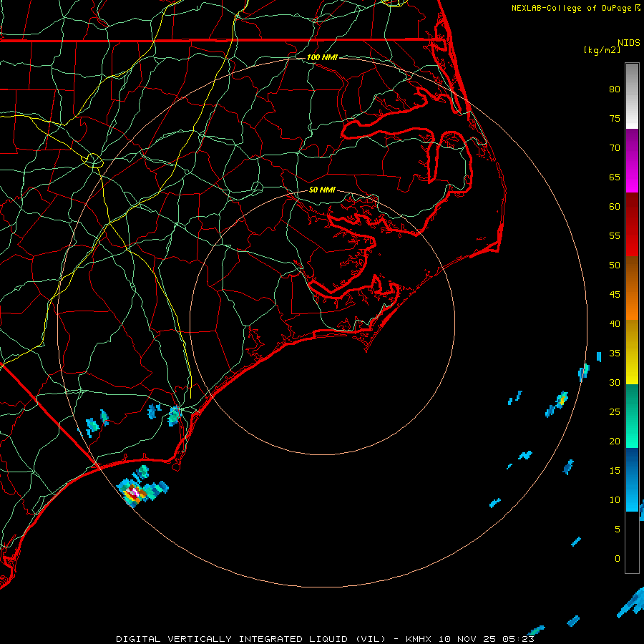Viewport: 644px width, 644px height.
Task: Click the blue color bar segment
Action: tap(632, 479)
